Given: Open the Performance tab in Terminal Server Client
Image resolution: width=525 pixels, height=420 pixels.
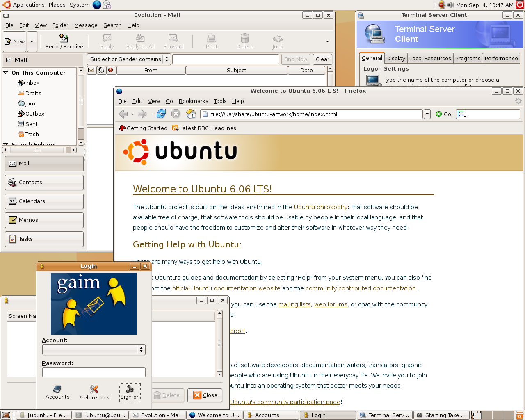Looking at the screenshot, I should 501,59.
